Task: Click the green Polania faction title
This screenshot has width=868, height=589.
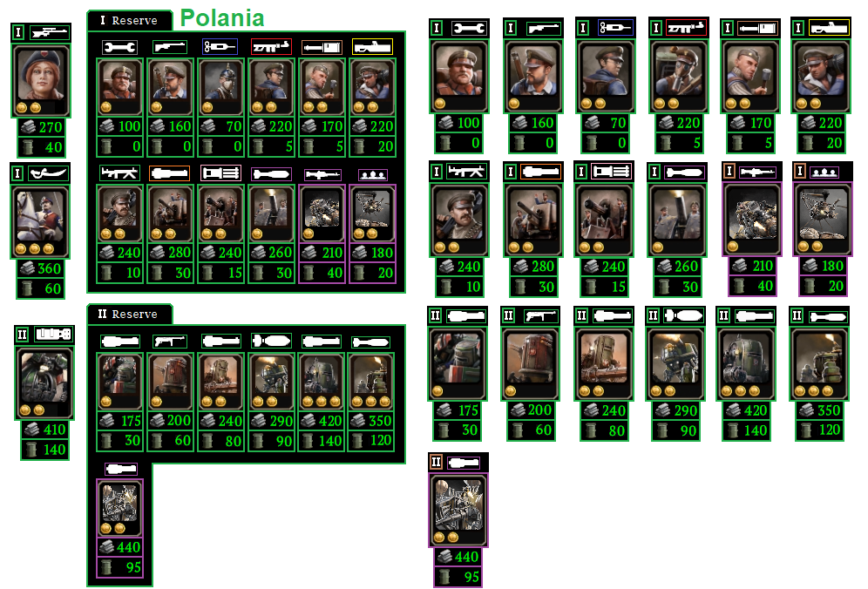Action: pyautogui.click(x=222, y=18)
